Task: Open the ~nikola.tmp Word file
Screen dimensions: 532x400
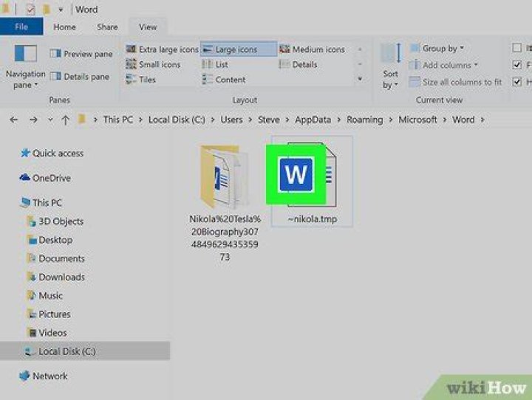Action: [x=310, y=177]
